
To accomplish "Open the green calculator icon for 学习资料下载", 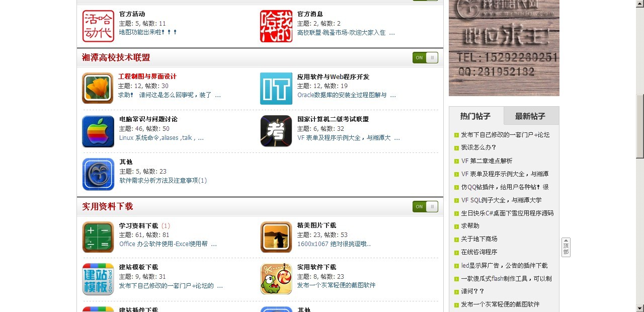I will pyautogui.click(x=98, y=237).
